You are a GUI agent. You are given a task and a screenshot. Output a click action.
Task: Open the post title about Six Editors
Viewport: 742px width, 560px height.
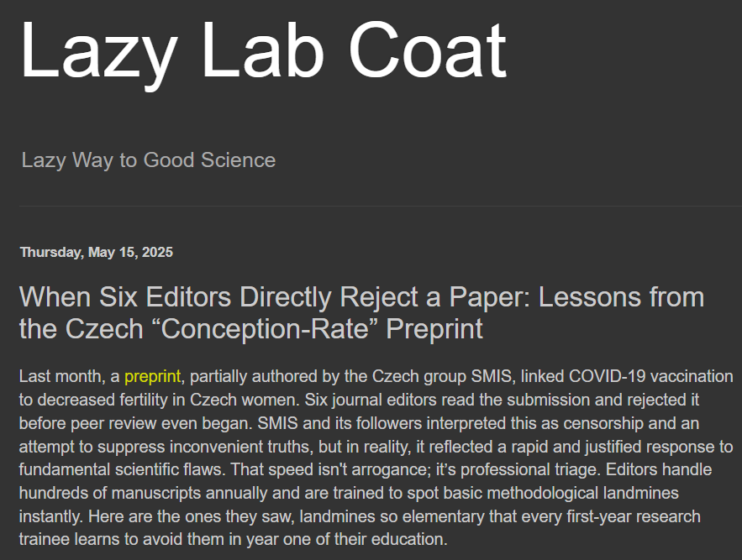pos(361,312)
